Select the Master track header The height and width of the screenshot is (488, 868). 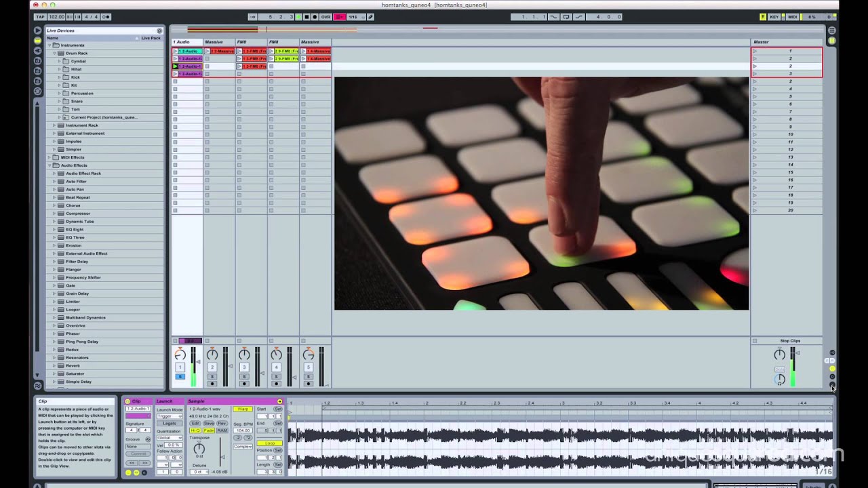tap(787, 42)
